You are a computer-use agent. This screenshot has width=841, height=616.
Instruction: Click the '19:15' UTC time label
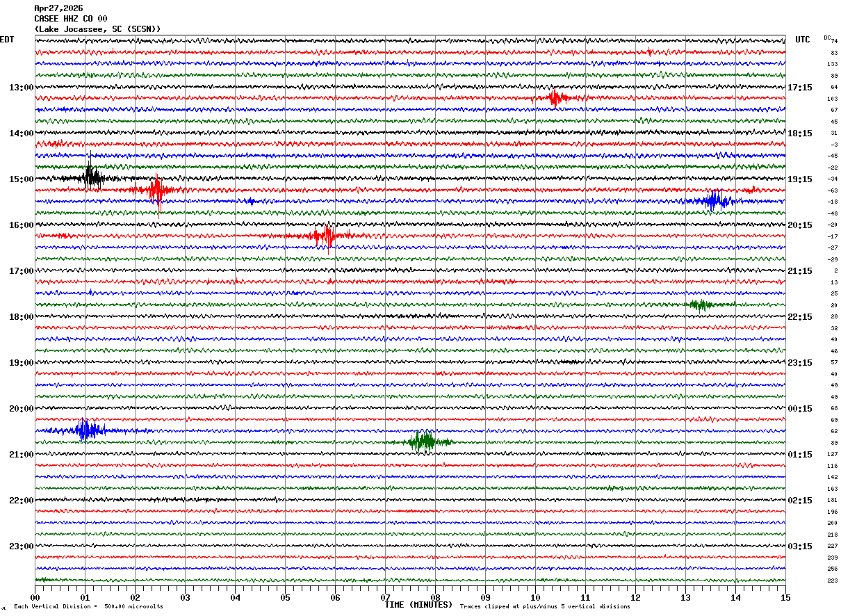pos(800,179)
